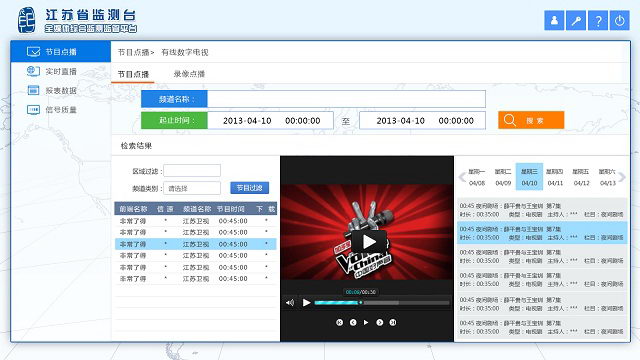Click the next circle control
Screen dimensions: 640x360
click(380, 322)
